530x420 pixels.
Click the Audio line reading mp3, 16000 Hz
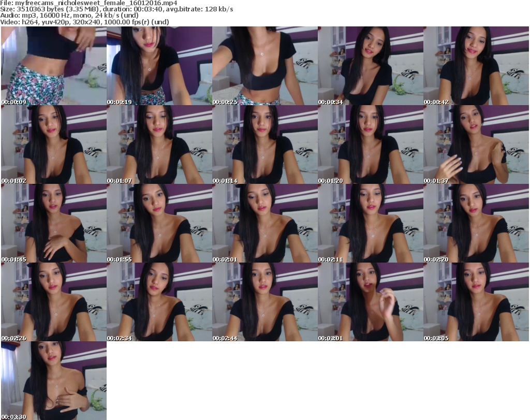pyautogui.click(x=69, y=15)
